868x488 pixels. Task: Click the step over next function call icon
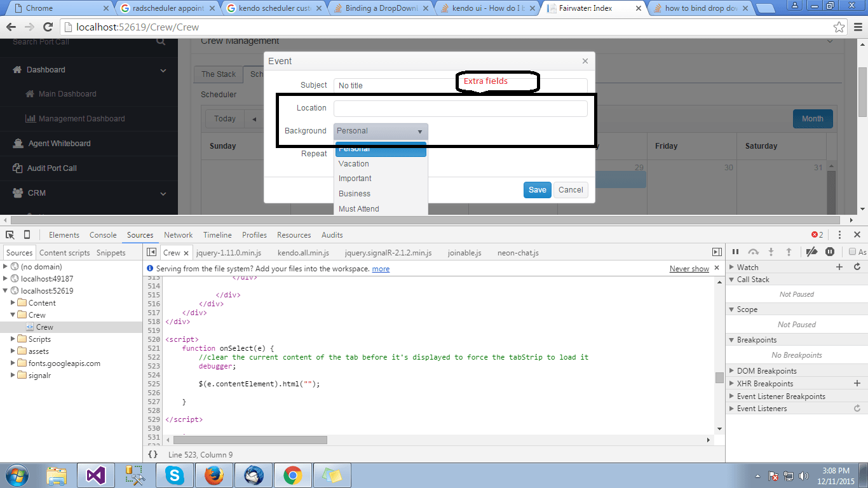(753, 252)
